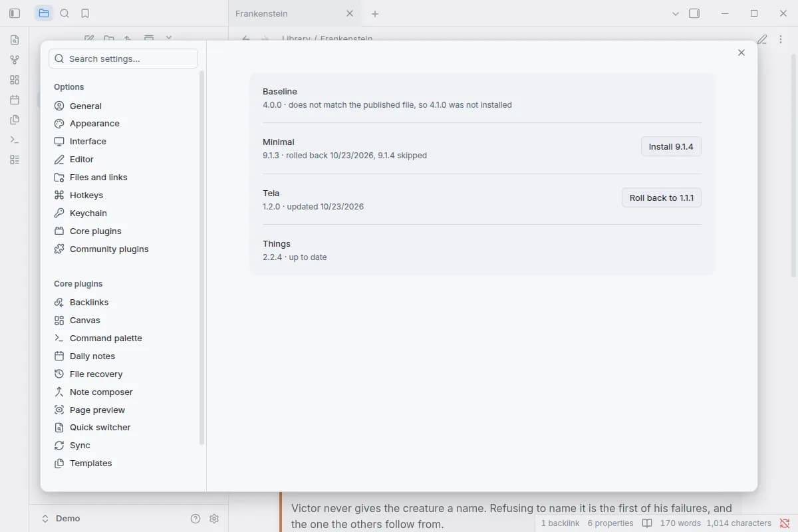This screenshot has width=798, height=532.
Task: Click the settings gear icon at bottom
Action: click(x=214, y=519)
